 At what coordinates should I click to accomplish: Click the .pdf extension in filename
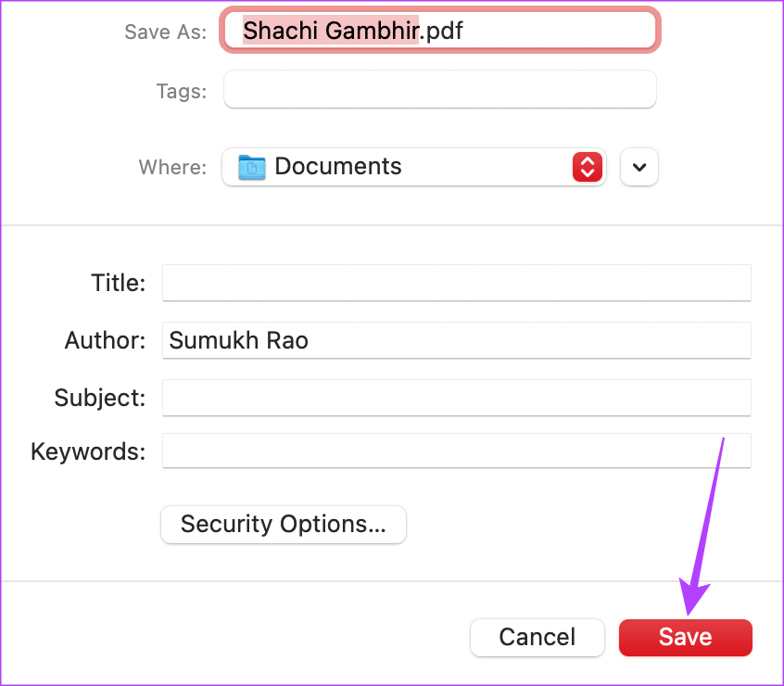coord(441,31)
